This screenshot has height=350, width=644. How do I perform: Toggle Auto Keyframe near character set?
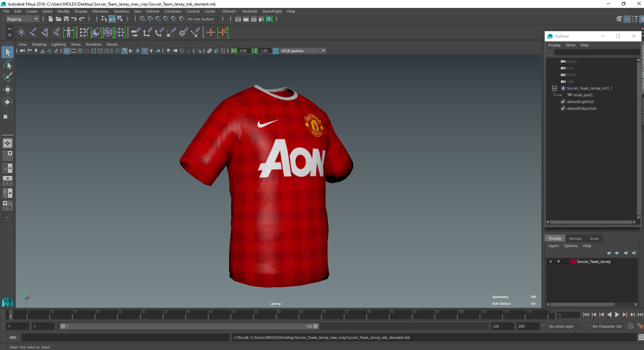pos(631,326)
